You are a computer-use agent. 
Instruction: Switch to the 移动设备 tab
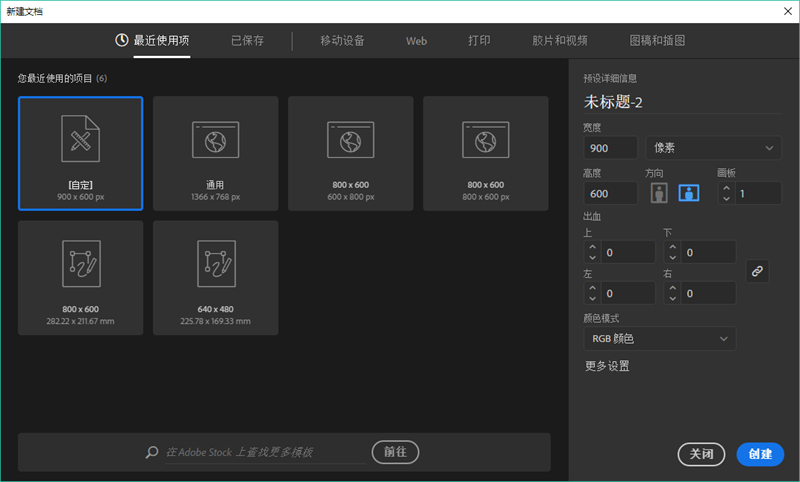(x=342, y=41)
